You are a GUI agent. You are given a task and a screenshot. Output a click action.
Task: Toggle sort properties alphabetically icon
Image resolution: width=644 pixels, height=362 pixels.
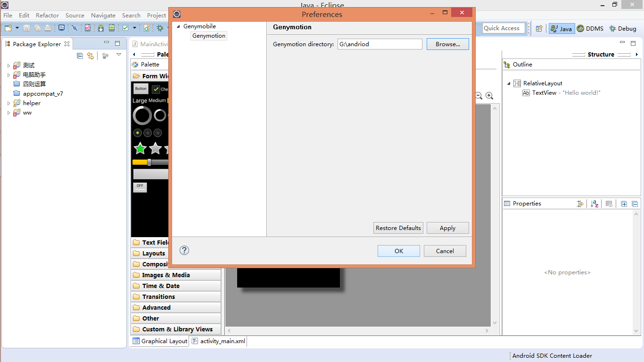coord(594,204)
